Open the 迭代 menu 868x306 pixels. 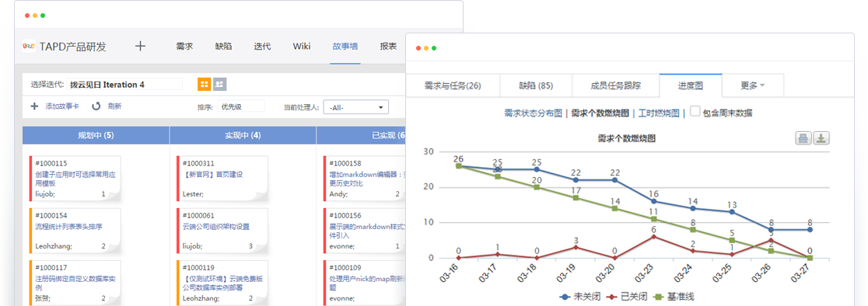click(x=262, y=46)
